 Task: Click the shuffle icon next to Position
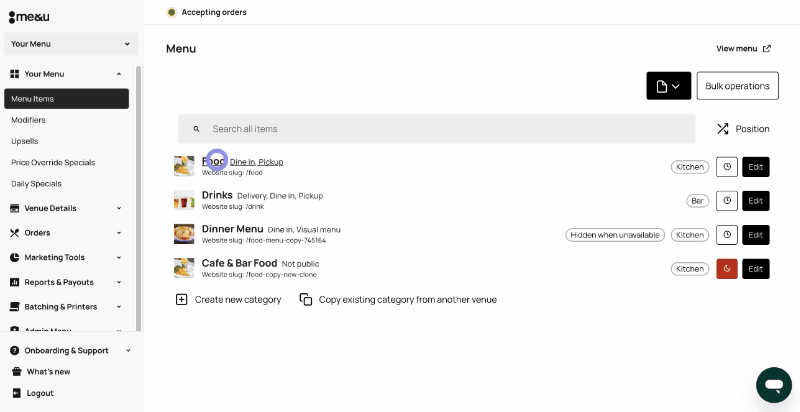722,129
